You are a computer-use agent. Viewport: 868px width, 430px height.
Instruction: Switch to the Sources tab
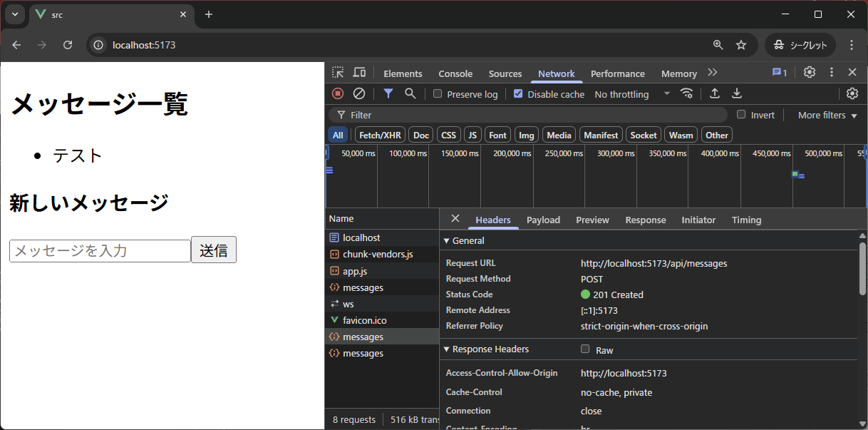coord(505,73)
